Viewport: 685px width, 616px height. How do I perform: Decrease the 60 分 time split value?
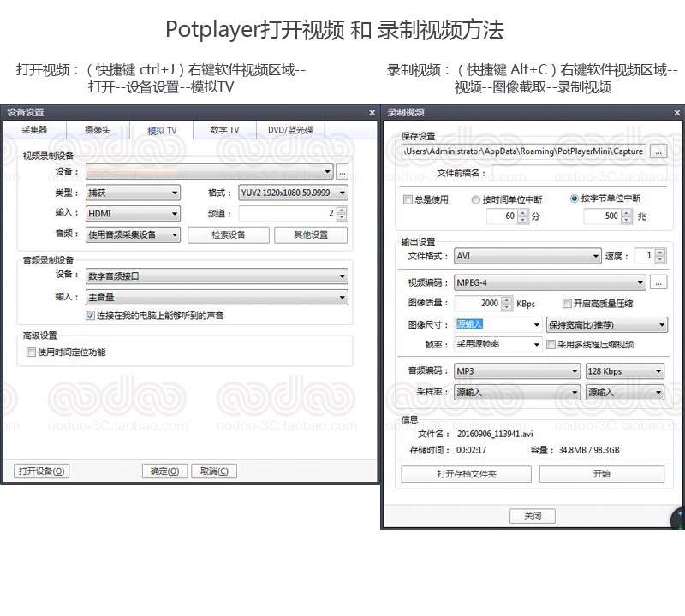click(523, 219)
